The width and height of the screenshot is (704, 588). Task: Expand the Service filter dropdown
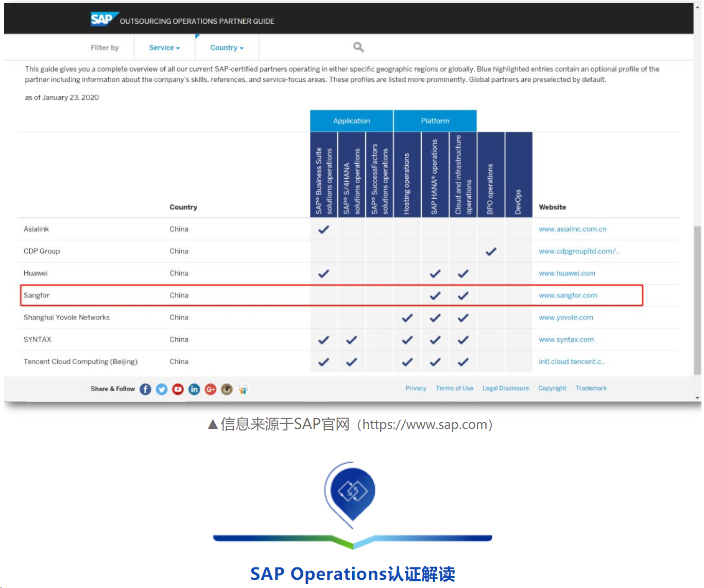click(164, 48)
